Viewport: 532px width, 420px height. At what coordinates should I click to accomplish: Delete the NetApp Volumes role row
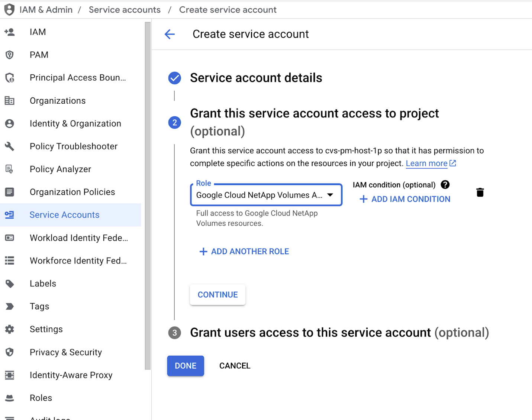pyautogui.click(x=480, y=192)
